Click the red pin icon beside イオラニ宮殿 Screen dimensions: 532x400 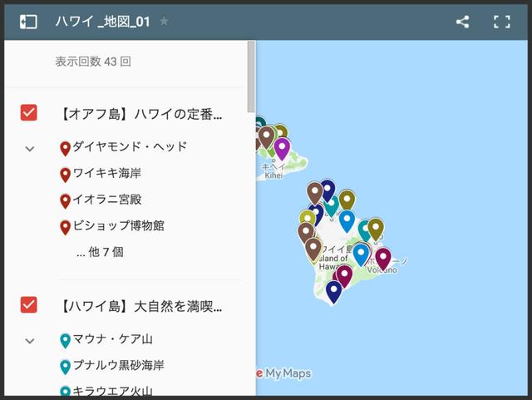coord(65,201)
